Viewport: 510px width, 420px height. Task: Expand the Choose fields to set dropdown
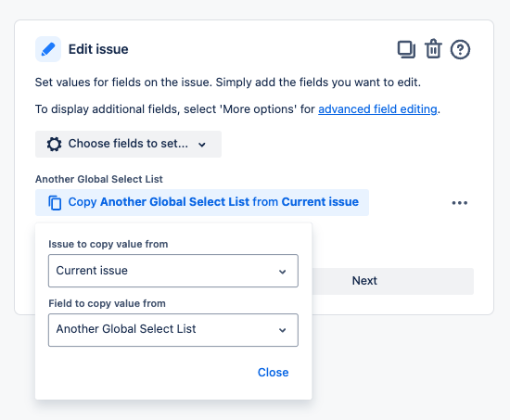(x=128, y=144)
